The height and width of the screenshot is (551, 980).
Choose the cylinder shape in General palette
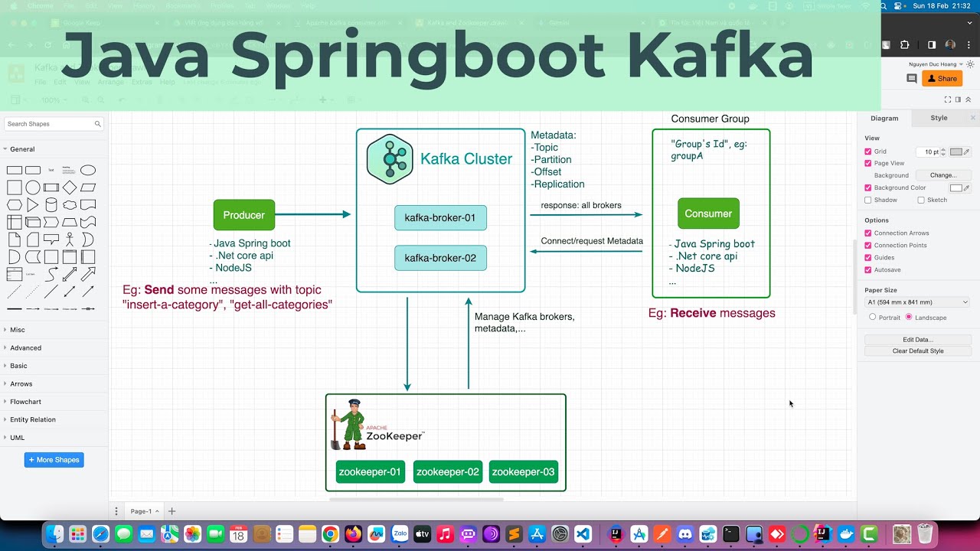(x=51, y=205)
